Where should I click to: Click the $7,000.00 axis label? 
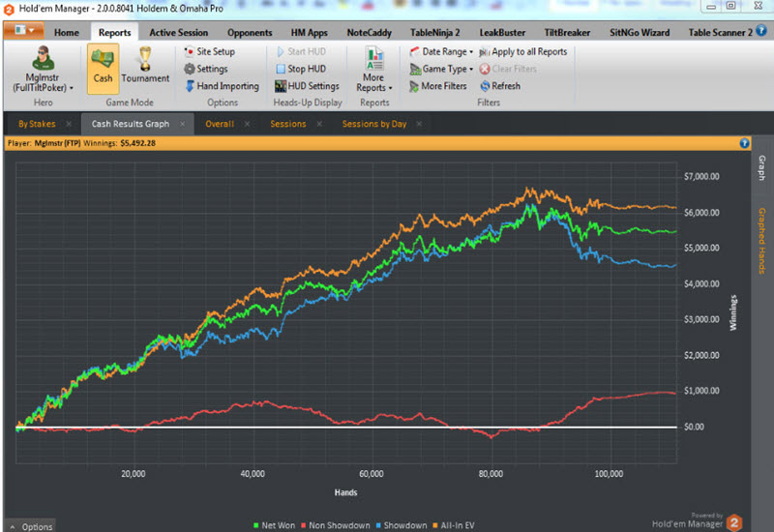tap(701, 177)
